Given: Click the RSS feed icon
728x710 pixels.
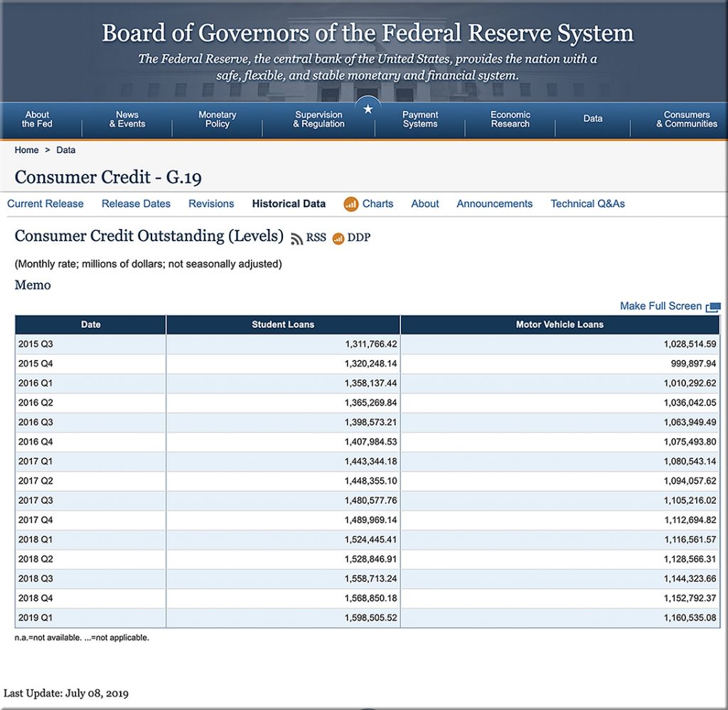Looking at the screenshot, I should click(296, 238).
